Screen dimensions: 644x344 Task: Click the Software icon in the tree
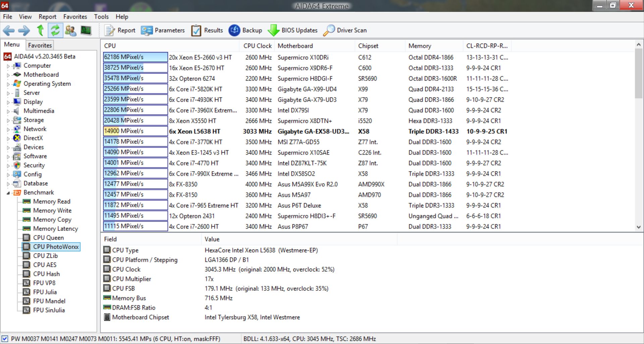(17, 156)
